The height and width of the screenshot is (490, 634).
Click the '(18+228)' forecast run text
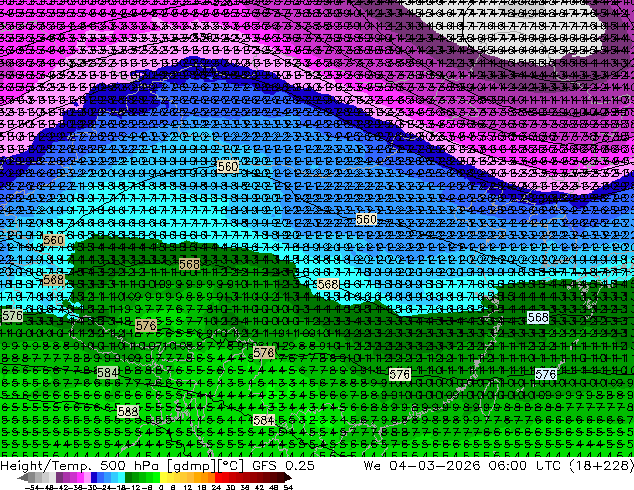[601, 466]
